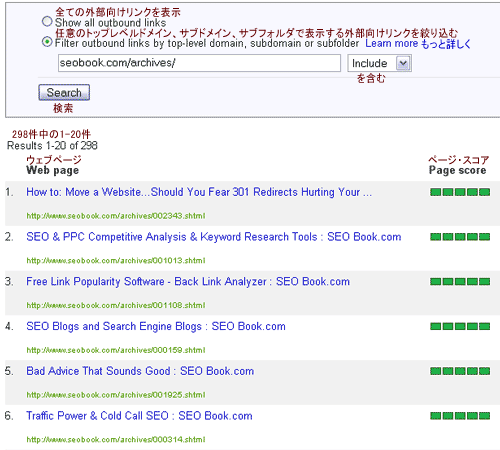
Task: Click URL text ending 001108.shtml
Action: tap(116, 305)
